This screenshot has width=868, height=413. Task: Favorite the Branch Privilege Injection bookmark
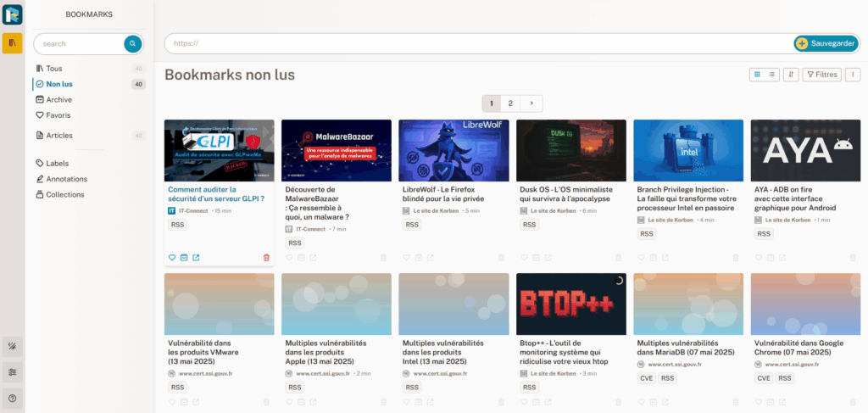642,258
